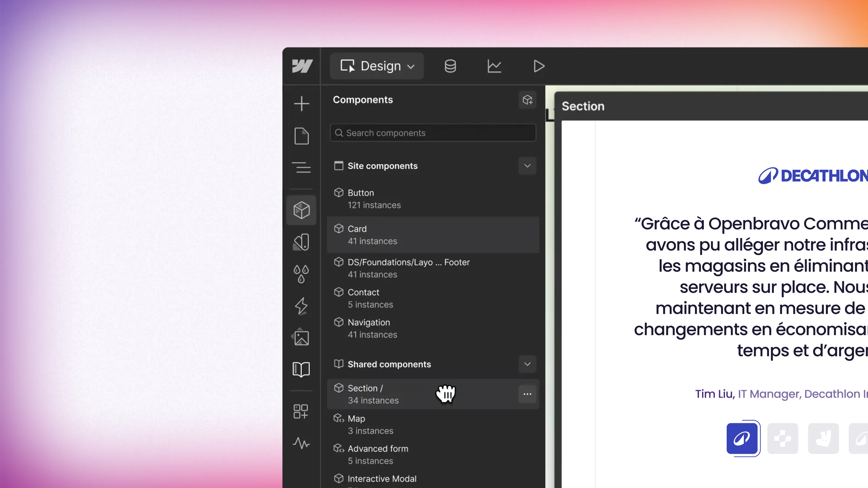Open the Libraries book icon in sidebar

tap(301, 370)
